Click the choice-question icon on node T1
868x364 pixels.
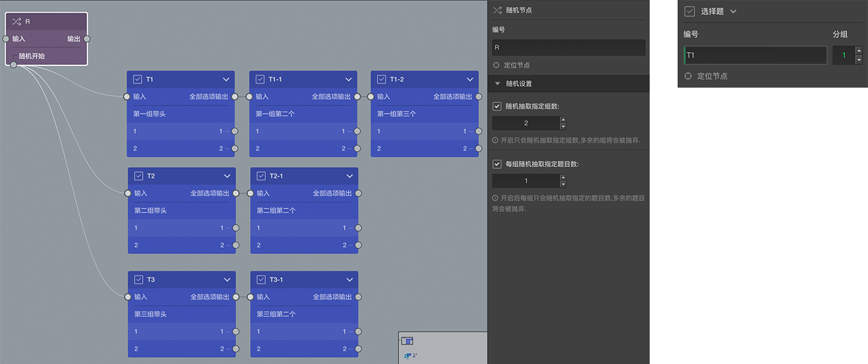pos(138,79)
